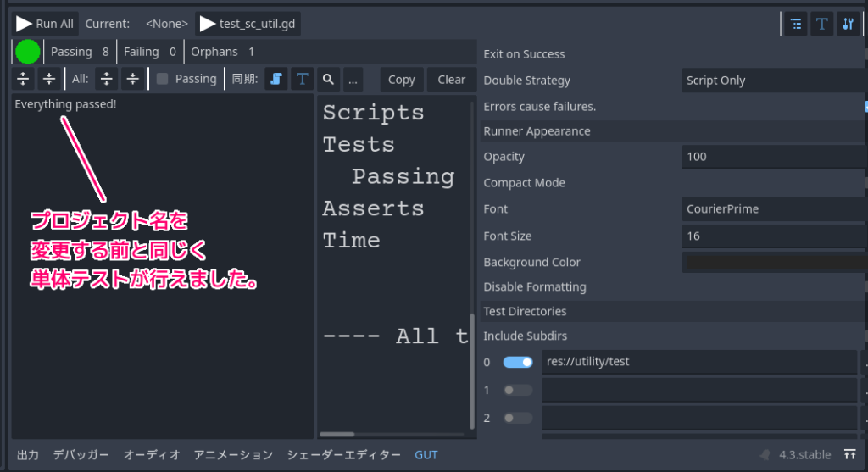Click the Current <None> label

tap(136, 24)
